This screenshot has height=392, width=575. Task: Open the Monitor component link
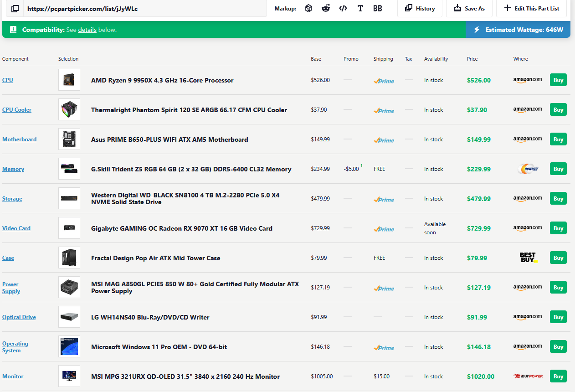tap(13, 377)
